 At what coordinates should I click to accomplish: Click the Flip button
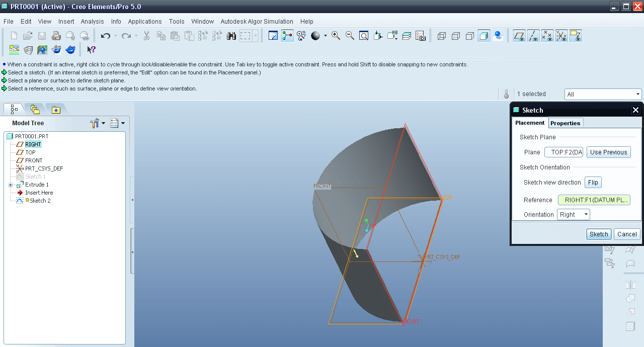click(x=593, y=183)
